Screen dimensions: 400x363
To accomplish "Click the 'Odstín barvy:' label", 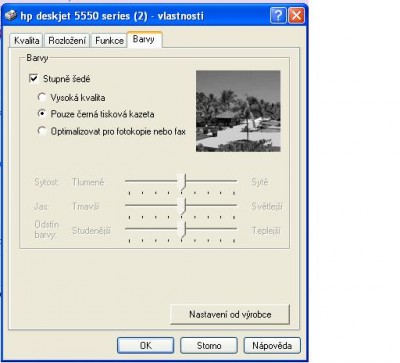I will click(47, 229).
